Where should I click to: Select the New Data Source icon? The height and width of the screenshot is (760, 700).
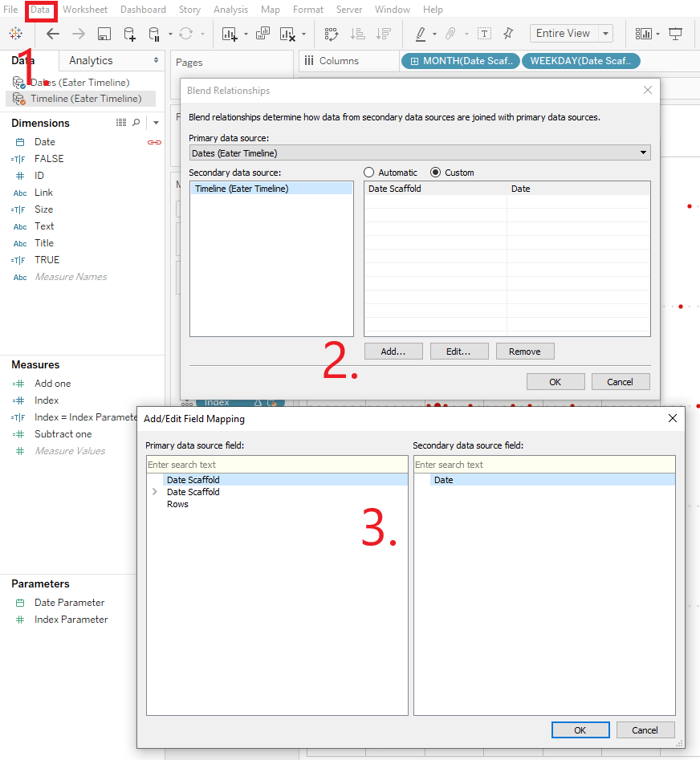[x=129, y=33]
